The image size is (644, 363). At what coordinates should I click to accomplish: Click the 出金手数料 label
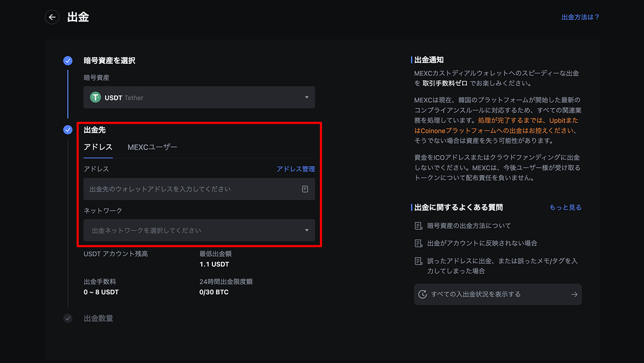point(100,282)
